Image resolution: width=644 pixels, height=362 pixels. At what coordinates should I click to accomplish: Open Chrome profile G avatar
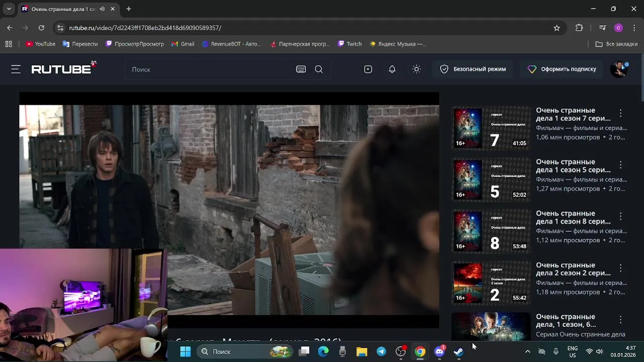coord(618,28)
